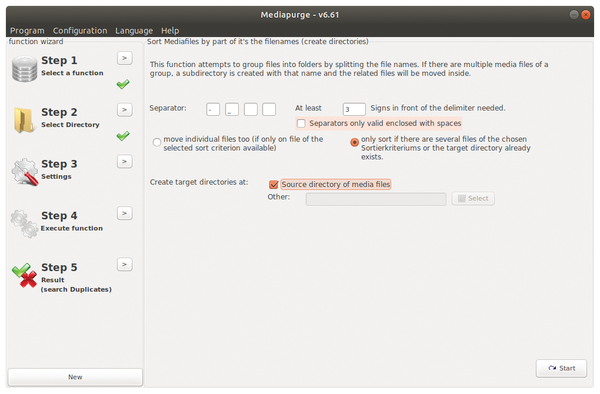600x394 pixels.
Task: Enable Separators only valid enclosed with spaces
Action: click(301, 124)
